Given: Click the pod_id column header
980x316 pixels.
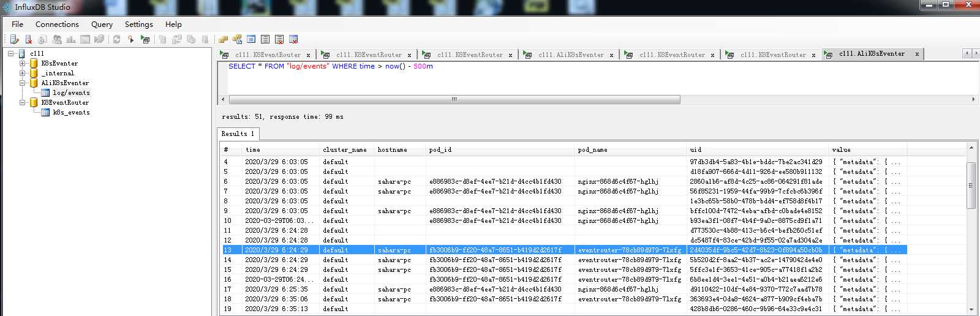Looking at the screenshot, I should click(x=500, y=149).
